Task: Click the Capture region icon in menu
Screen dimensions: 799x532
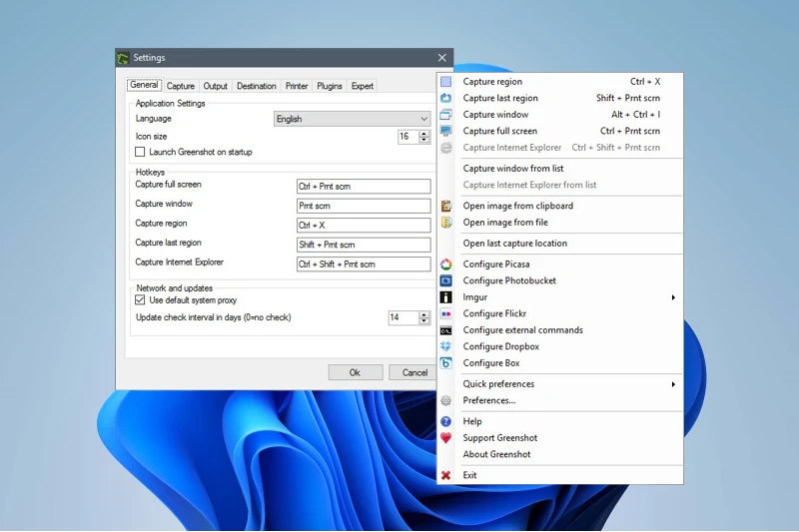Action: pyautogui.click(x=445, y=82)
